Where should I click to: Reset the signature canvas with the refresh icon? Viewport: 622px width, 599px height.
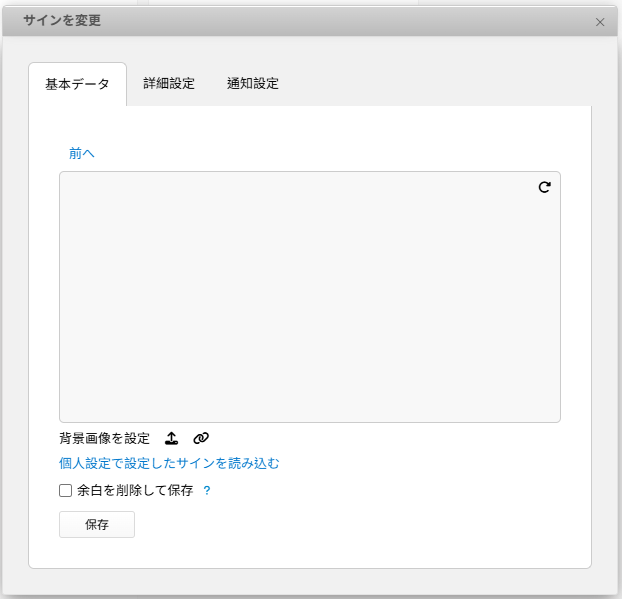pos(544,187)
